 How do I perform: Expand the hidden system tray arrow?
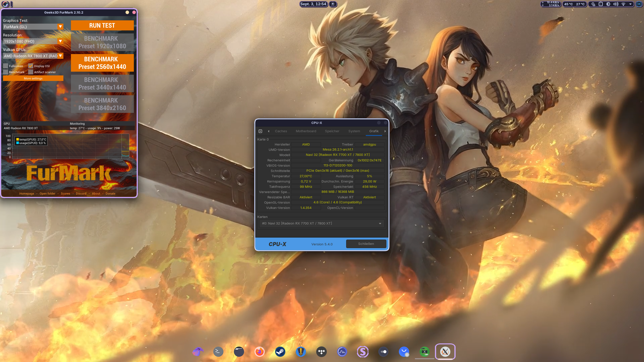(630, 4)
